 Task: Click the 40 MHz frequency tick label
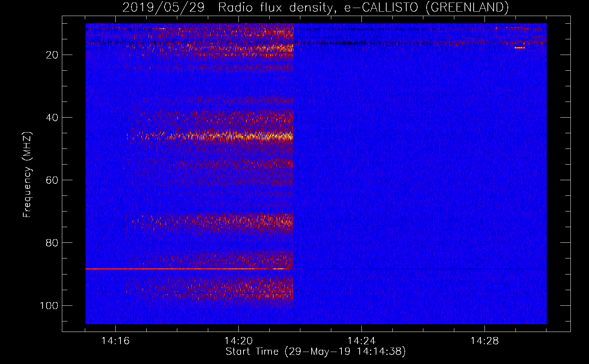(x=52, y=118)
